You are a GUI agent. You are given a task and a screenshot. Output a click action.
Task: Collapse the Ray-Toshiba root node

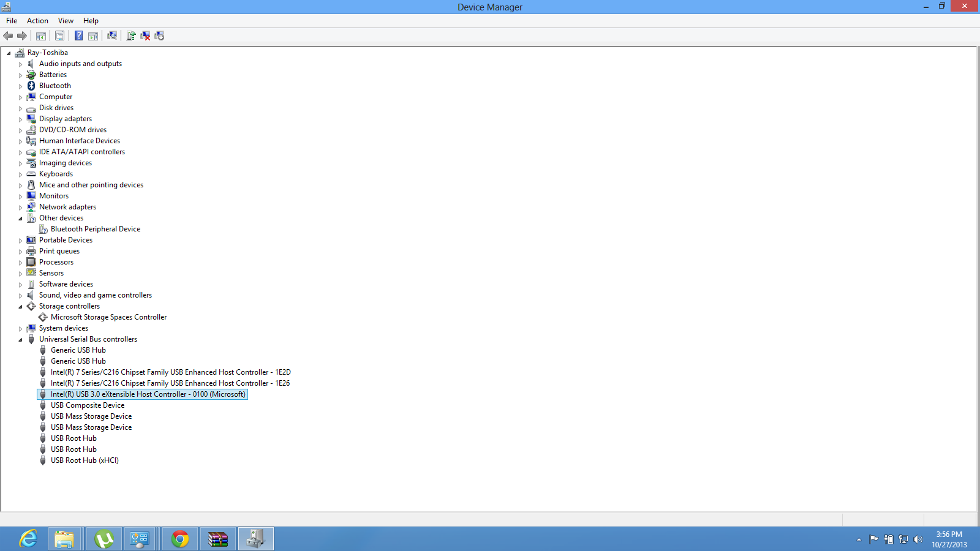click(x=9, y=53)
